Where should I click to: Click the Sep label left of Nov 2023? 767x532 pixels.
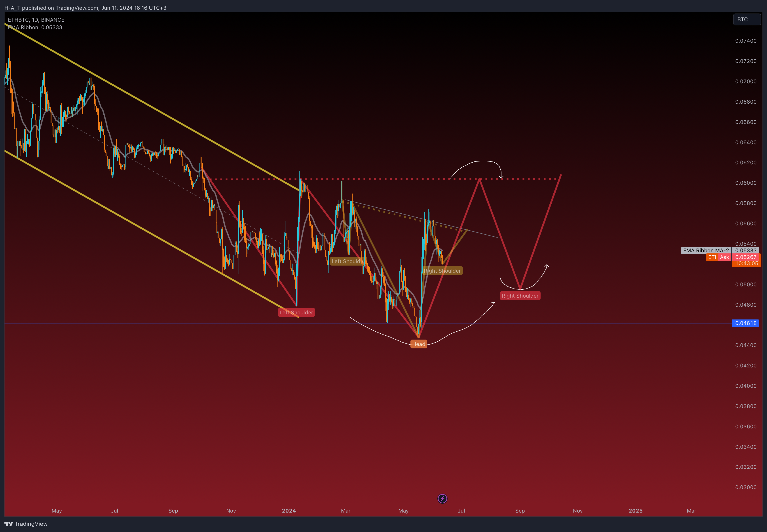point(173,511)
